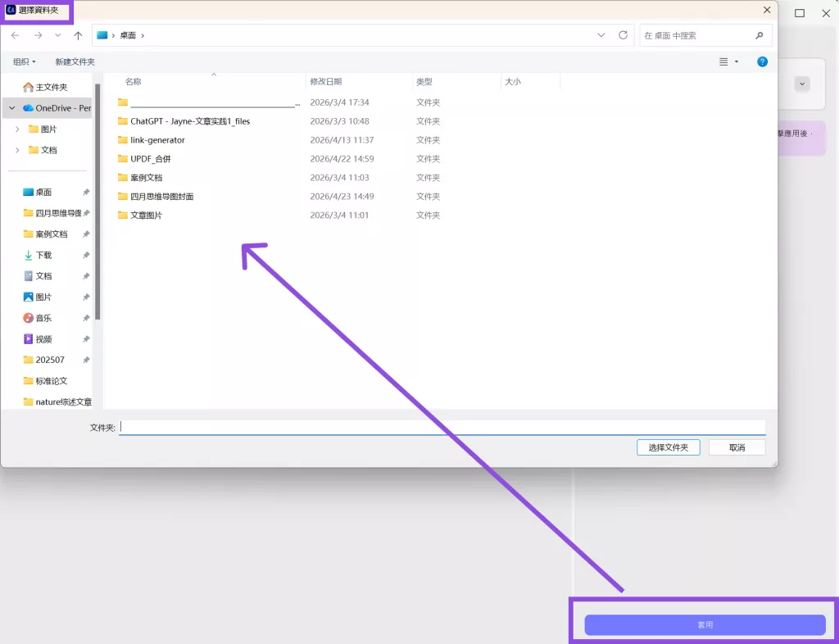Open 视频 in quick access
839x644 pixels.
point(38,339)
